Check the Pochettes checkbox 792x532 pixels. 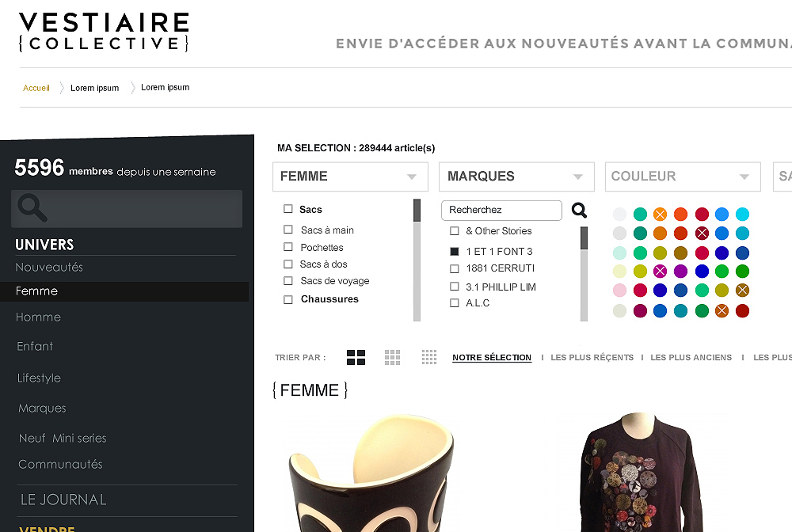[x=288, y=247]
